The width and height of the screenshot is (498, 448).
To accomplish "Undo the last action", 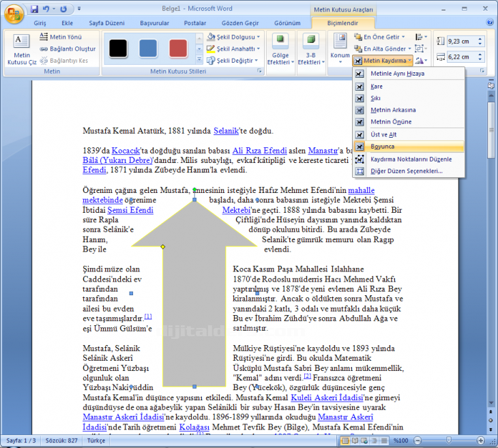I will pyautogui.click(x=46, y=9).
